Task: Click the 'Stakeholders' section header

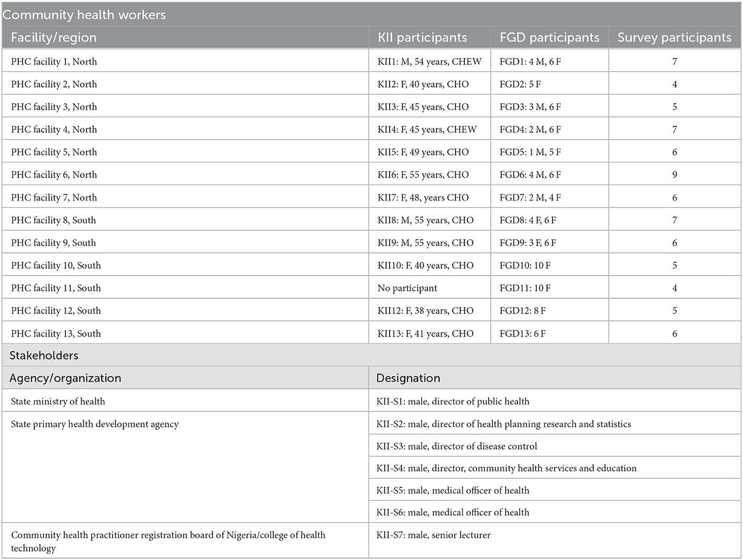Action: [x=371, y=355]
